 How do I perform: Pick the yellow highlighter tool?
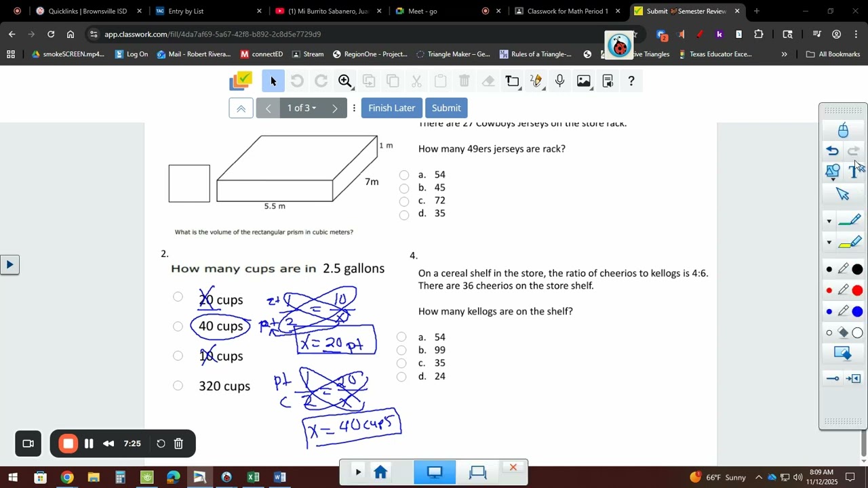click(x=850, y=241)
